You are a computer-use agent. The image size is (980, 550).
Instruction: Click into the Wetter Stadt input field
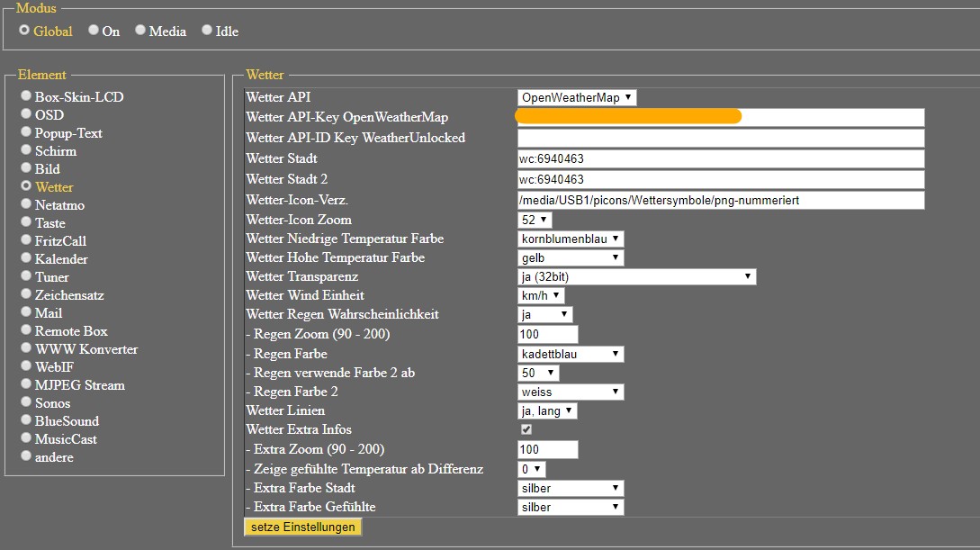coord(720,159)
